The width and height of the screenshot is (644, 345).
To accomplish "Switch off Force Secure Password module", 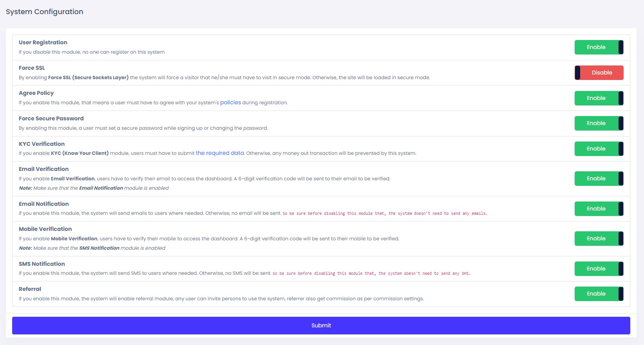I will click(x=599, y=123).
